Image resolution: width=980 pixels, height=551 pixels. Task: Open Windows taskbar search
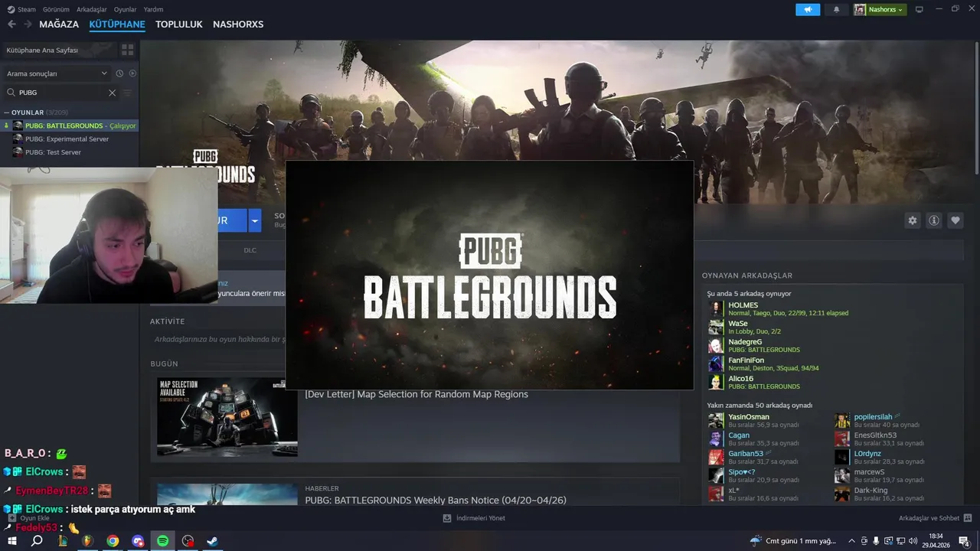point(37,541)
